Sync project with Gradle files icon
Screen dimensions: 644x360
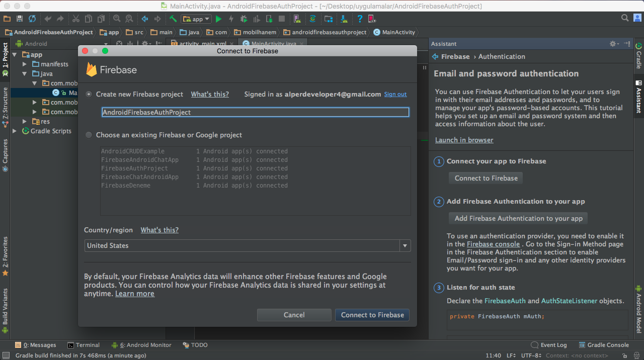pyautogui.click(x=313, y=19)
